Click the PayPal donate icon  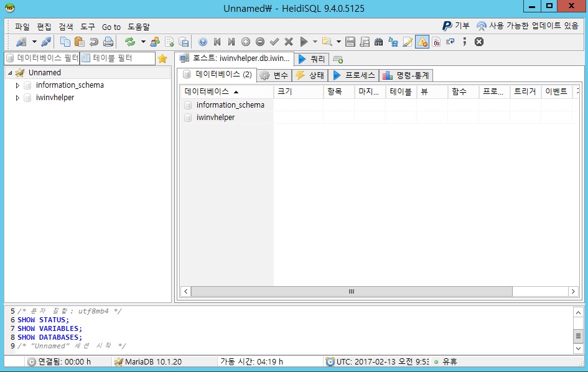(447, 26)
